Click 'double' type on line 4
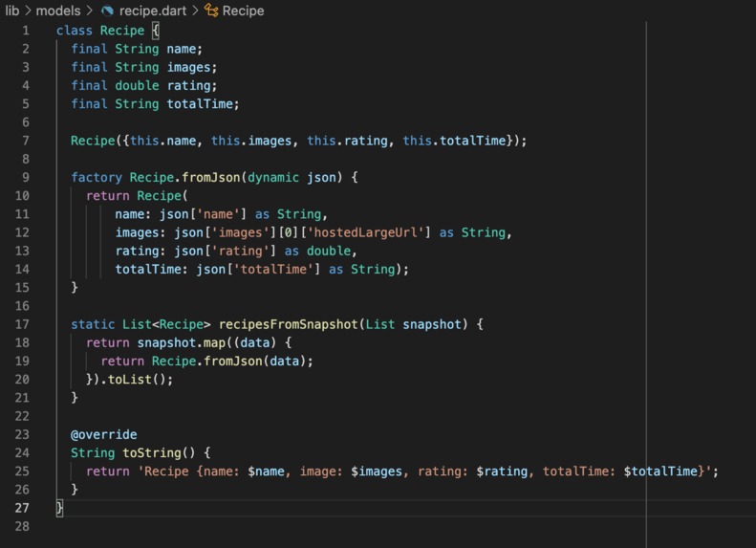756x548 pixels. [x=137, y=85]
